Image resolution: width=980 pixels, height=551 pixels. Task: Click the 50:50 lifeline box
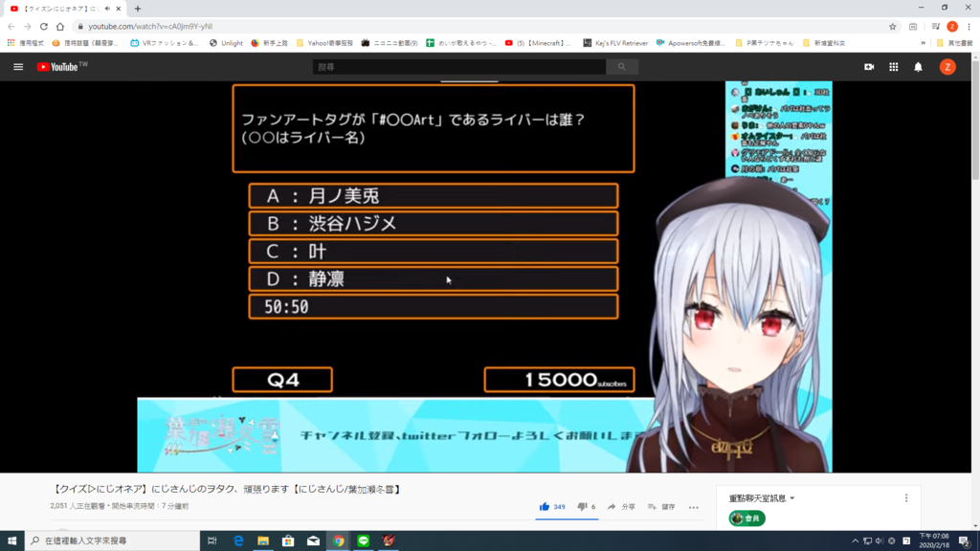434,307
